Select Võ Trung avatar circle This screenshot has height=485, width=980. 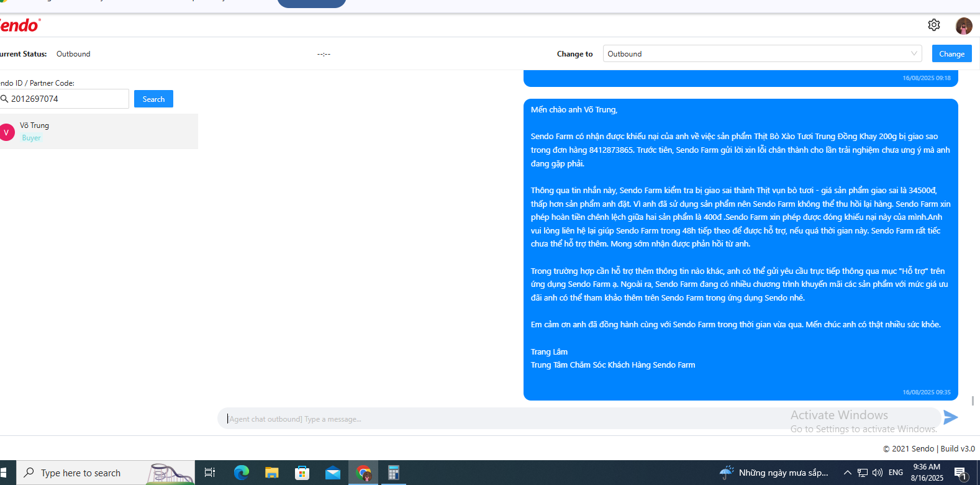(7, 132)
